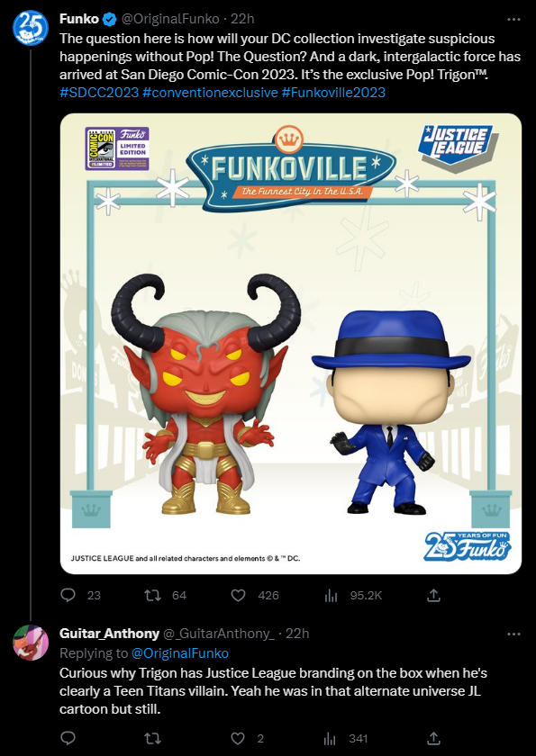Share Guitar_Anthony's reply via share icon
536x756 pixels.
coord(433,738)
